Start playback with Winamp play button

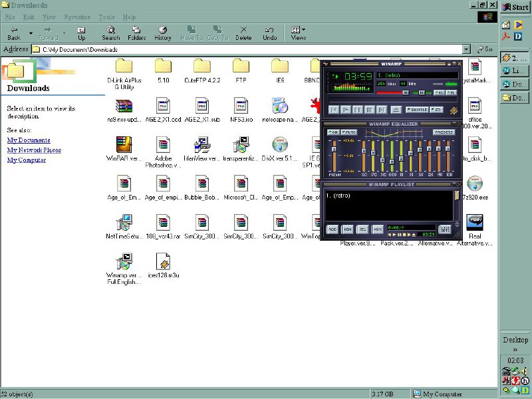pyautogui.click(x=346, y=110)
